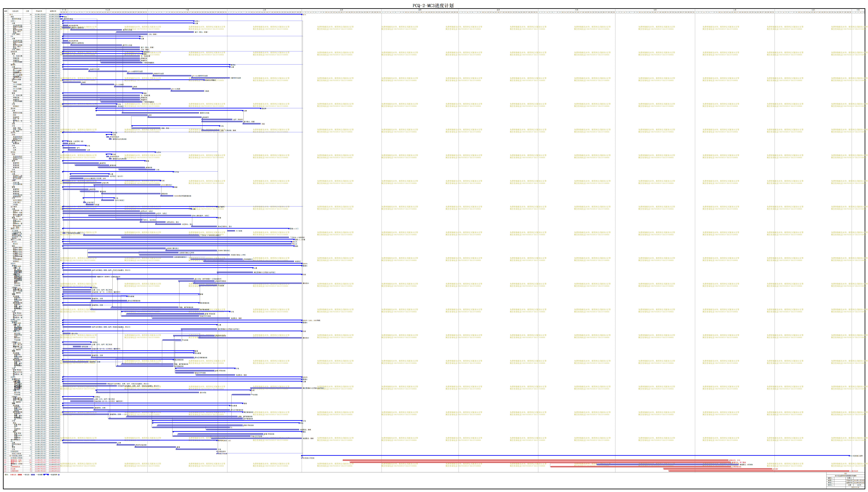
Task: Click the red 关键任务 legend swatch
Action: tap(20, 475)
